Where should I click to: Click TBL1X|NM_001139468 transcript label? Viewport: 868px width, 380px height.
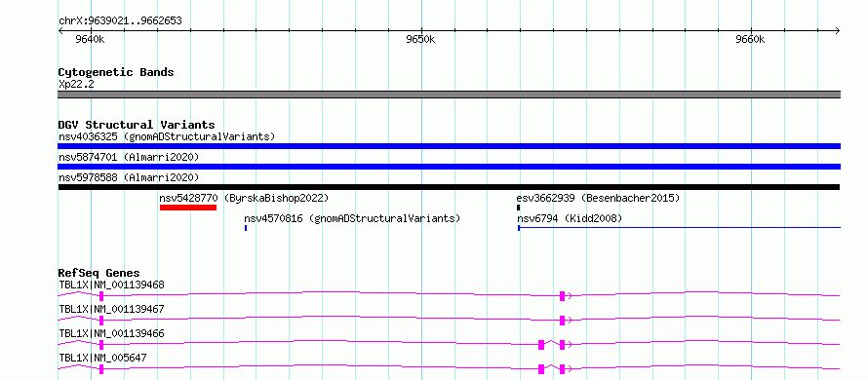[x=111, y=285]
